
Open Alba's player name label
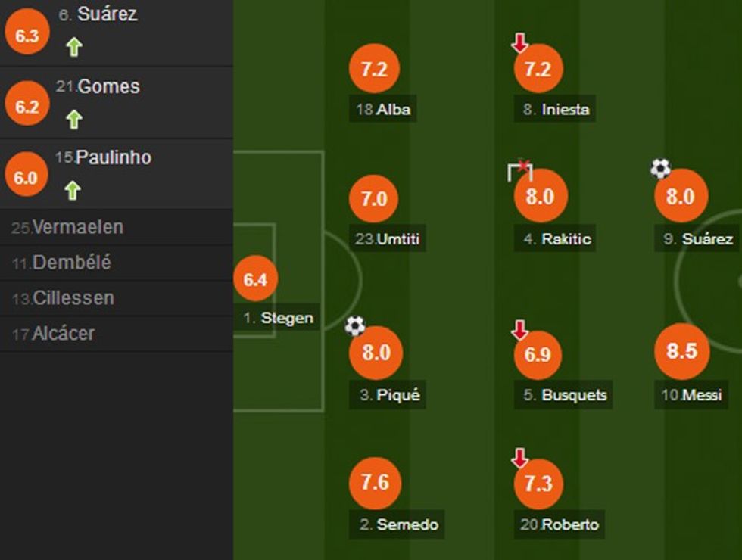[384, 110]
